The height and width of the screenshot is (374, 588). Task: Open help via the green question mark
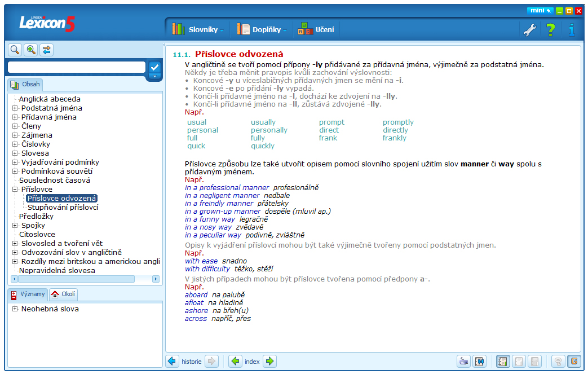pyautogui.click(x=551, y=29)
